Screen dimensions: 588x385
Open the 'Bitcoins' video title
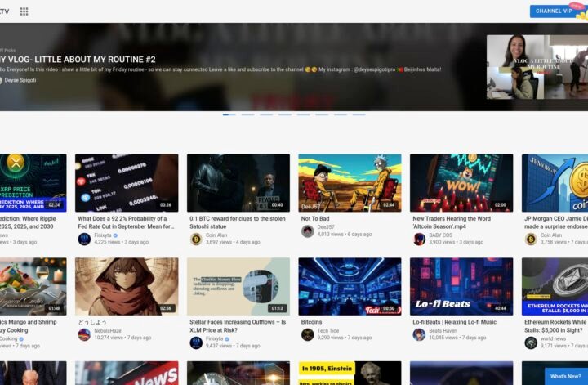click(x=312, y=322)
